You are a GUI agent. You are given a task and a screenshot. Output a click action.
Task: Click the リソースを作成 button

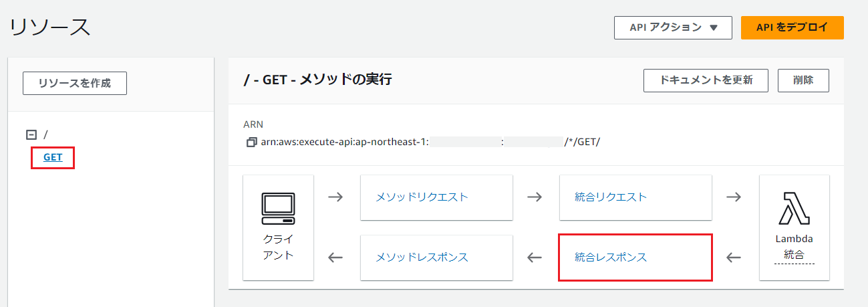click(75, 84)
